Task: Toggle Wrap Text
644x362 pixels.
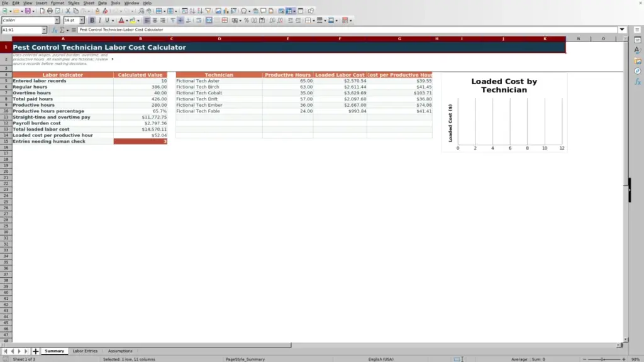Action: coord(199,21)
